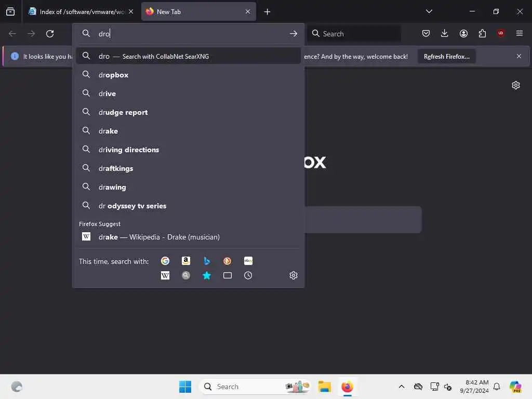Open search settings gear in dropdown
Image resolution: width=532 pixels, height=399 pixels.
(x=294, y=275)
